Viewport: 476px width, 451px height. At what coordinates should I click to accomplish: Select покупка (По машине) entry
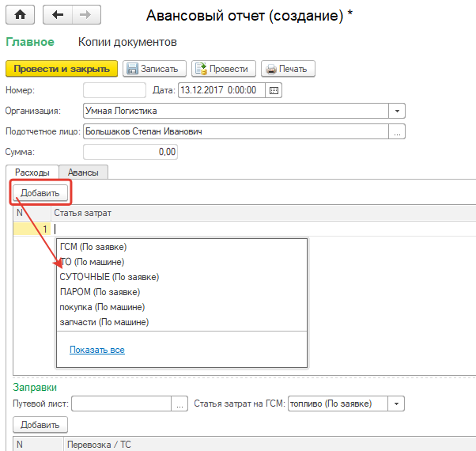point(182,307)
